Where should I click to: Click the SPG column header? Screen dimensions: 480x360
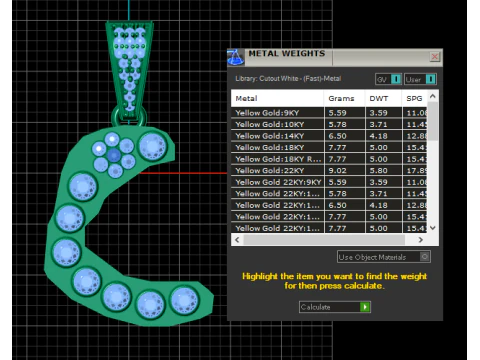tap(414, 98)
